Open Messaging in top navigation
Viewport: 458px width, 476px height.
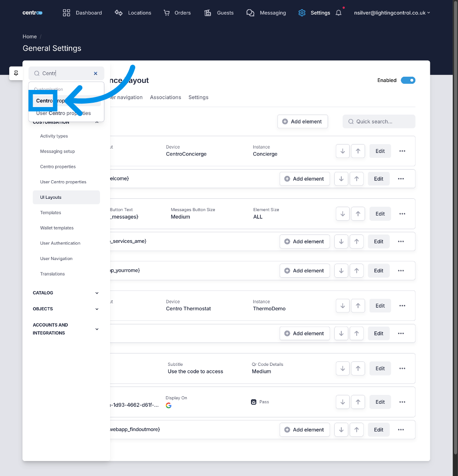click(x=266, y=13)
